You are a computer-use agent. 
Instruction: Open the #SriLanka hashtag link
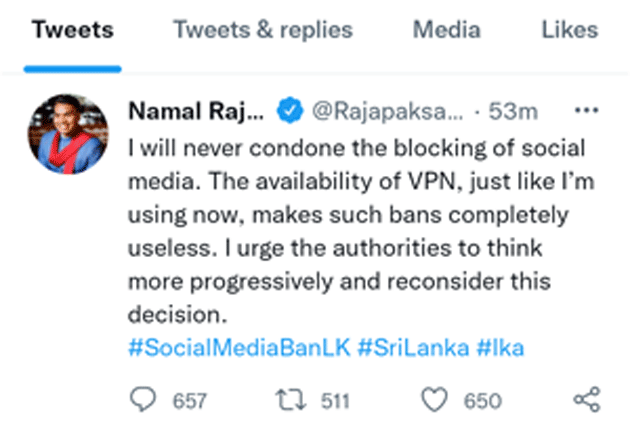point(413,348)
